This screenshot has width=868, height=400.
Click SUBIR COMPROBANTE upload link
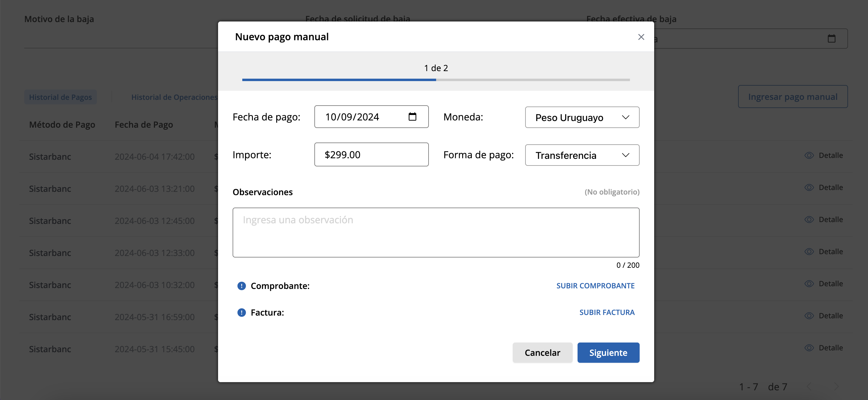coord(595,286)
